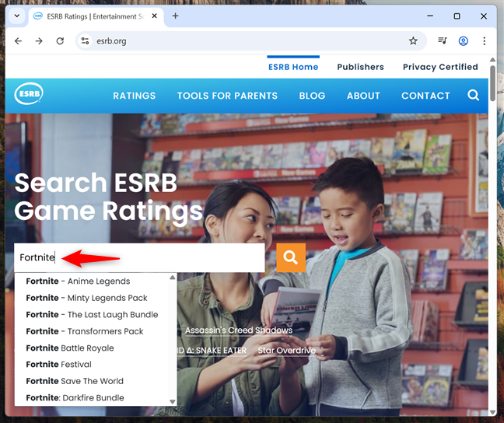Open the CONTACT page

[x=425, y=96]
